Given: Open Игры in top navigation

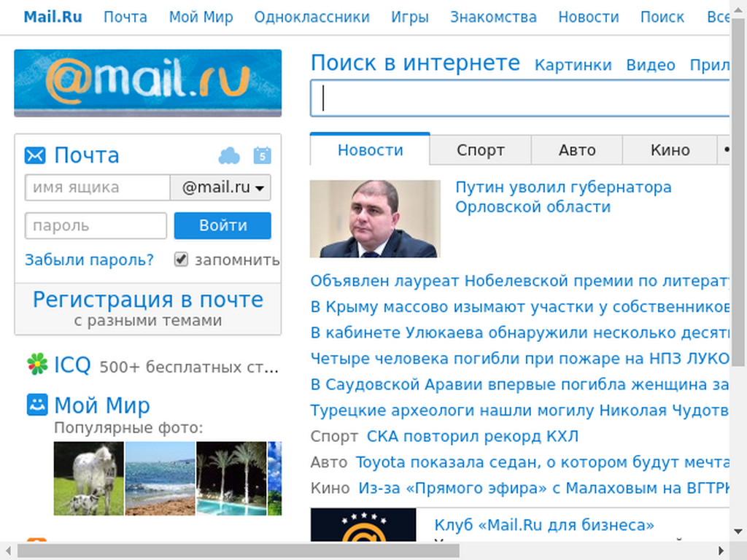Looking at the screenshot, I should [410, 17].
